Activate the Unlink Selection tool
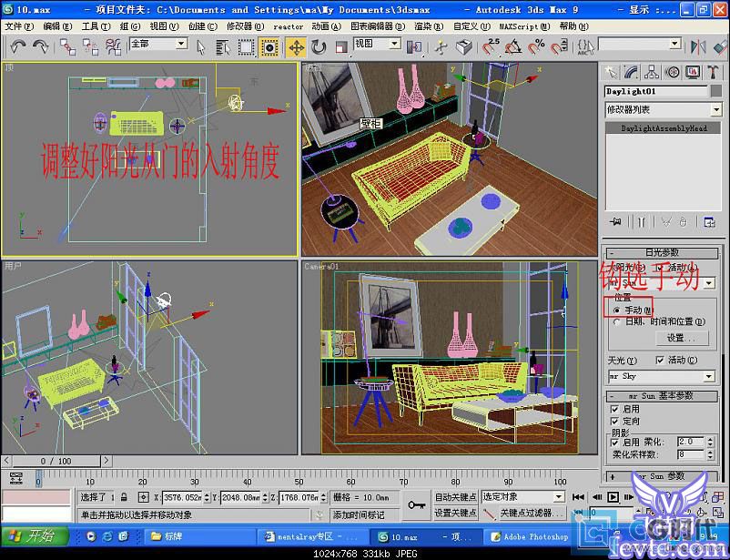This screenshot has width=730, height=560. pos(90,47)
